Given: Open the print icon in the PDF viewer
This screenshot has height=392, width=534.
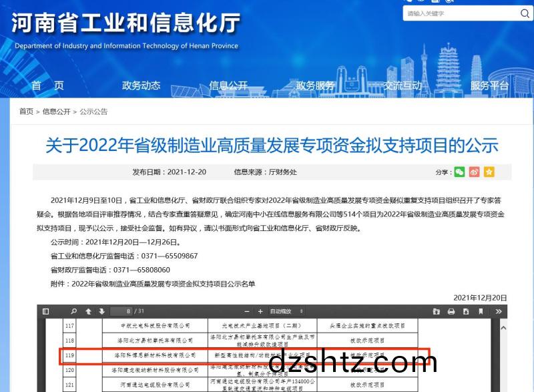Looking at the screenshot, I should click(x=451, y=311).
